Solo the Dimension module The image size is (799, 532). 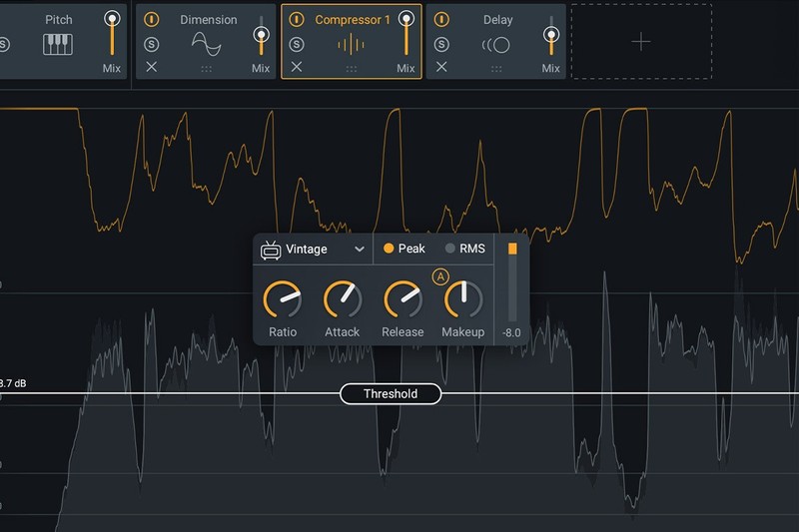151,44
